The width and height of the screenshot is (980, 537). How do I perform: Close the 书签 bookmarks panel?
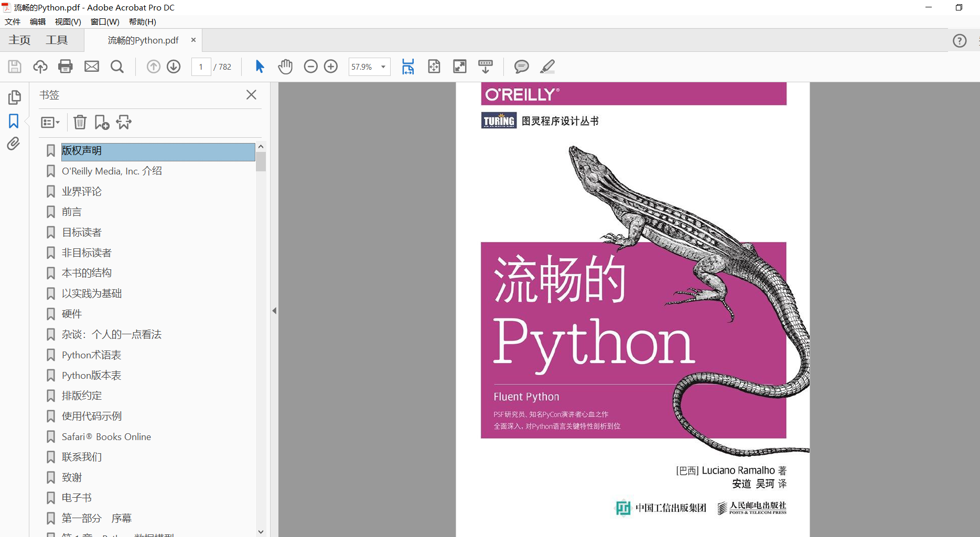[x=251, y=95]
